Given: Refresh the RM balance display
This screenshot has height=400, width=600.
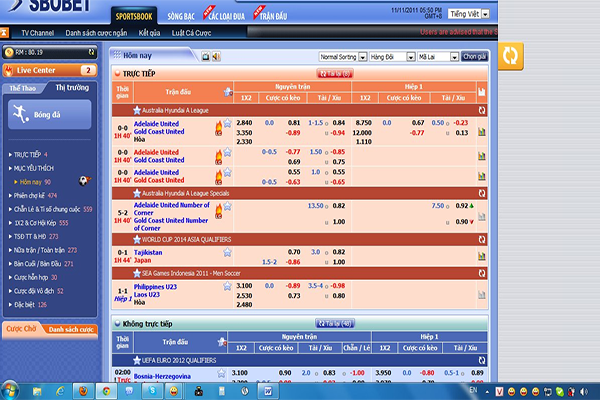Looking at the screenshot, I should point(91,52).
